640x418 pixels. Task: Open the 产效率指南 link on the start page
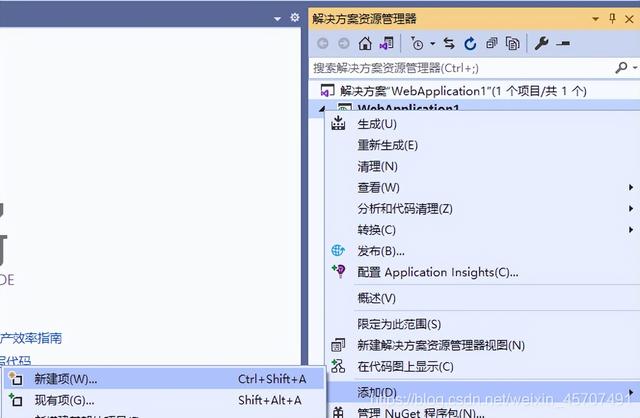click(31, 338)
